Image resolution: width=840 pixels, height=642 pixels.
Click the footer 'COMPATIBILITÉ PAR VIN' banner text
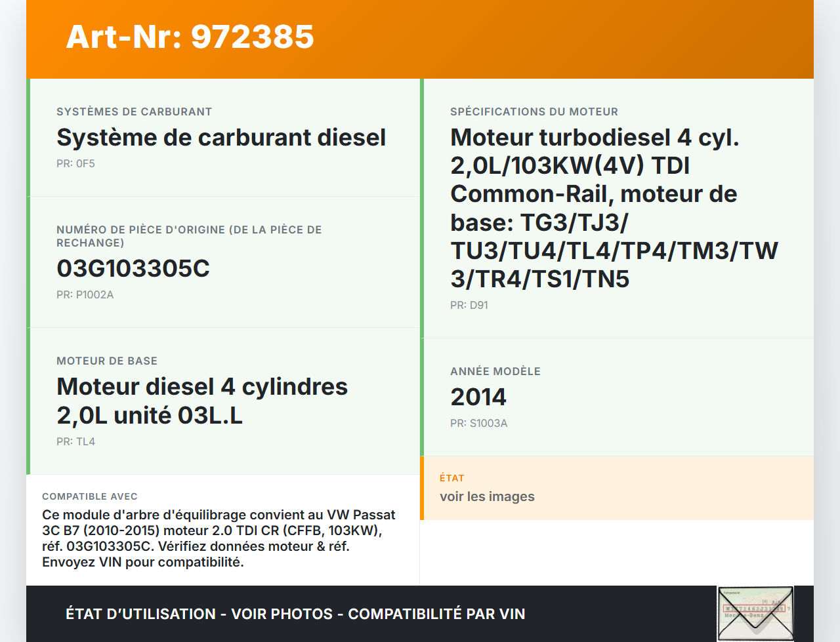436,614
